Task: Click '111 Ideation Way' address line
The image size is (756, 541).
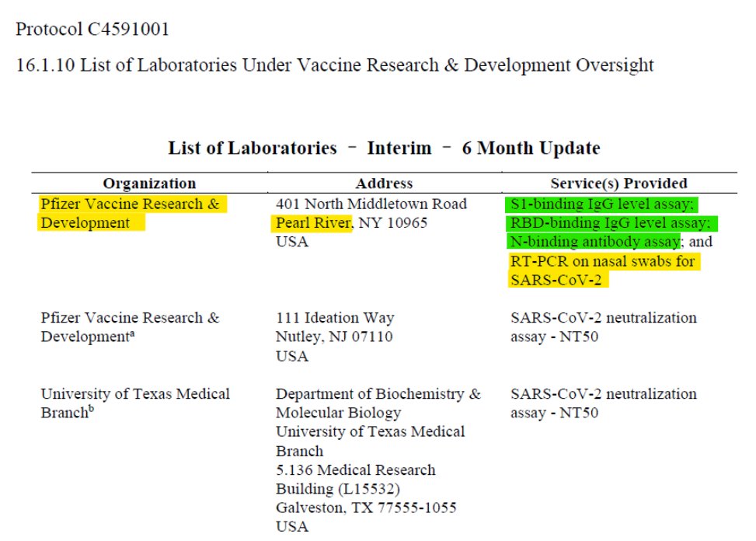Action: pos(335,318)
